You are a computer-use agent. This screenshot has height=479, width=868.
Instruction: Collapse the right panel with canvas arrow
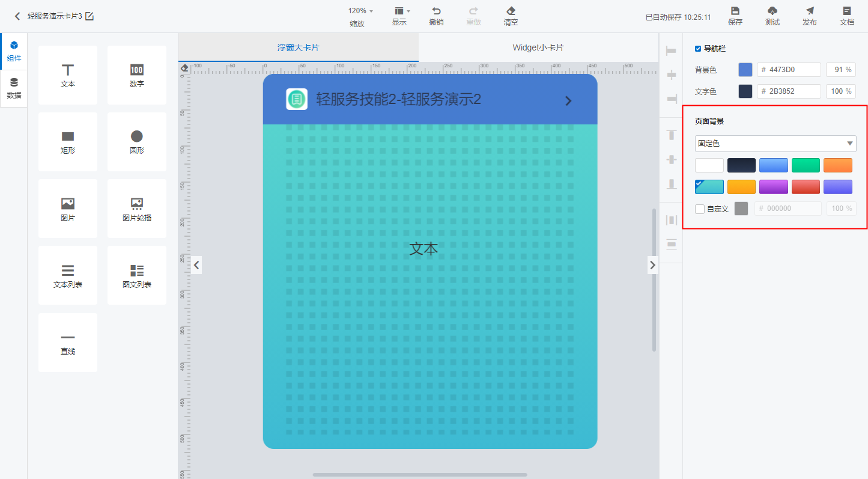(653, 264)
